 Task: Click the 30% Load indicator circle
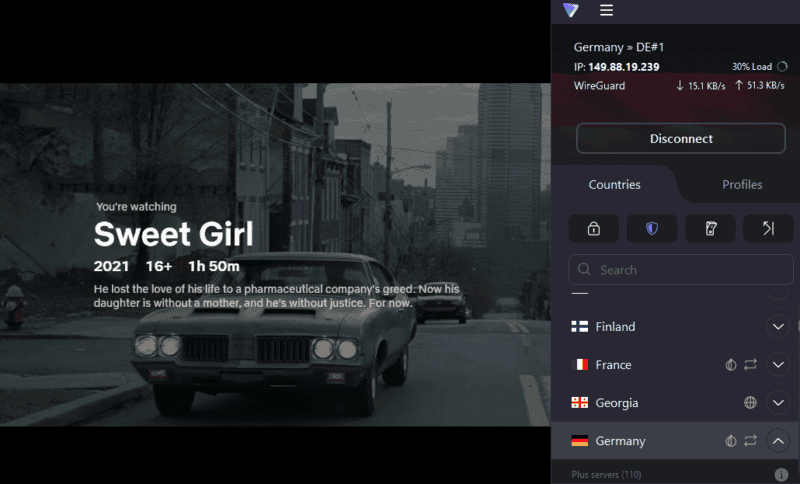pyautogui.click(x=782, y=66)
